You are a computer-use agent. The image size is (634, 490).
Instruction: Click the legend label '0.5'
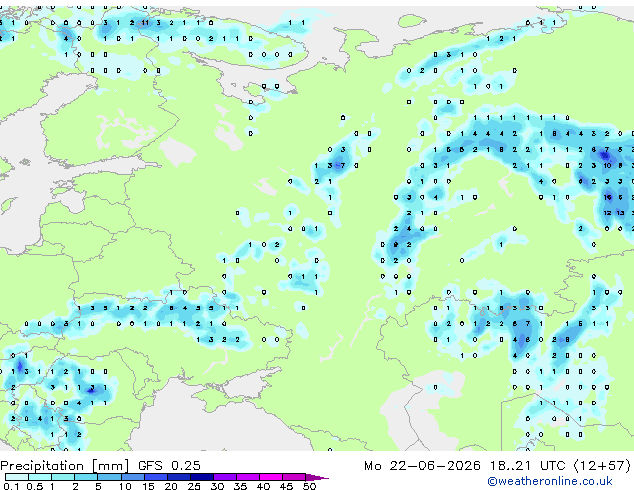pos(34,486)
